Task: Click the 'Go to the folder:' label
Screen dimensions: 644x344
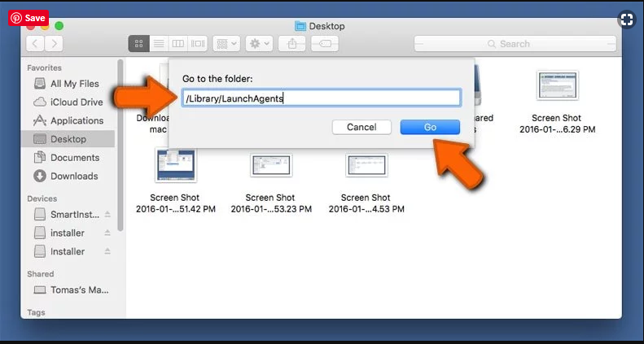Action: click(x=217, y=79)
